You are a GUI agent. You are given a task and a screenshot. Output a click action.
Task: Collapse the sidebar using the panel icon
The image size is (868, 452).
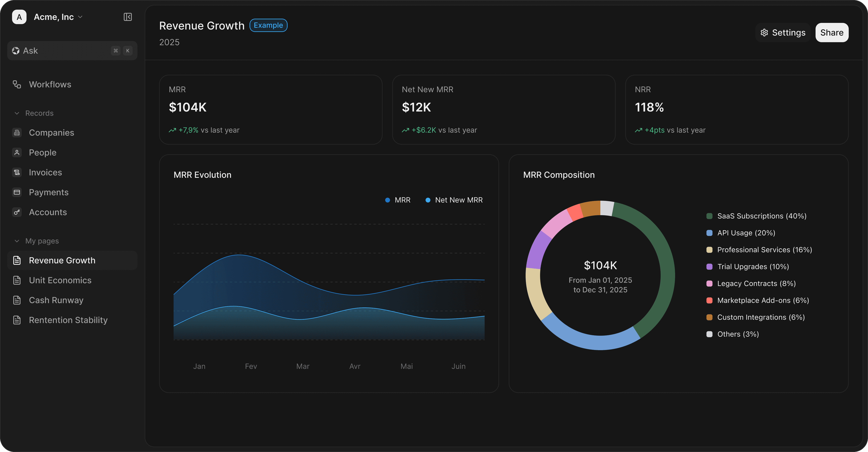click(x=127, y=17)
